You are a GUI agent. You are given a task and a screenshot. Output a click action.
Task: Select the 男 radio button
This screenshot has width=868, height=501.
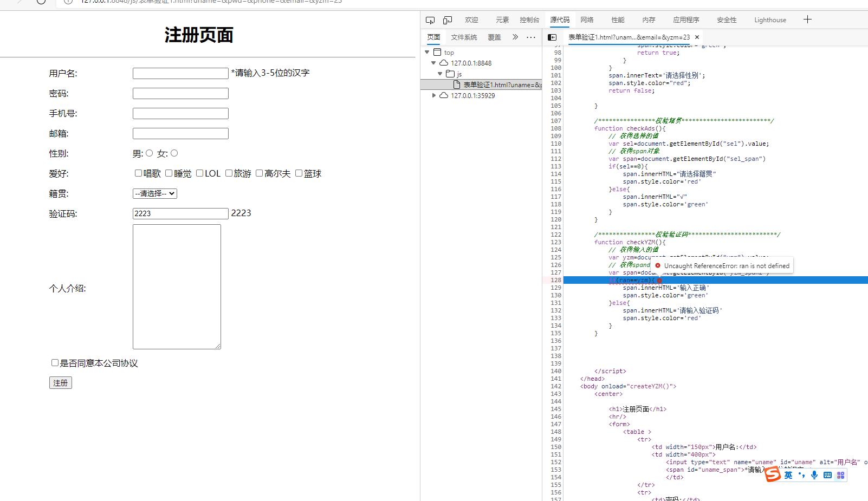coord(150,153)
